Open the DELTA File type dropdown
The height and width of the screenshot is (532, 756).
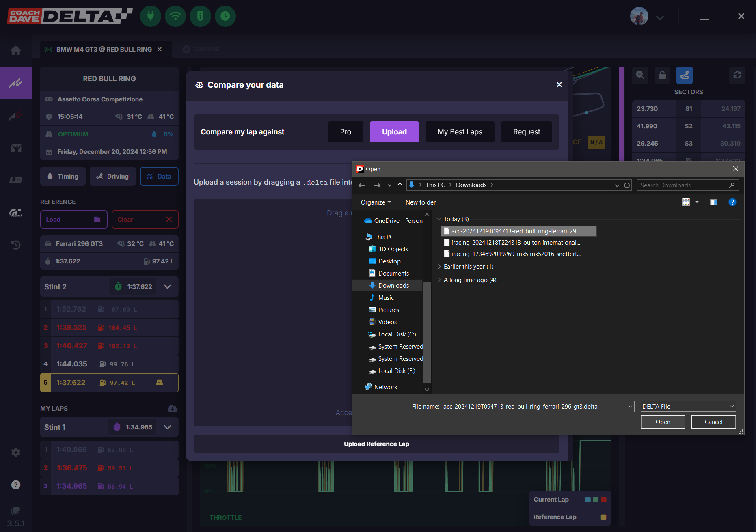[x=688, y=407]
